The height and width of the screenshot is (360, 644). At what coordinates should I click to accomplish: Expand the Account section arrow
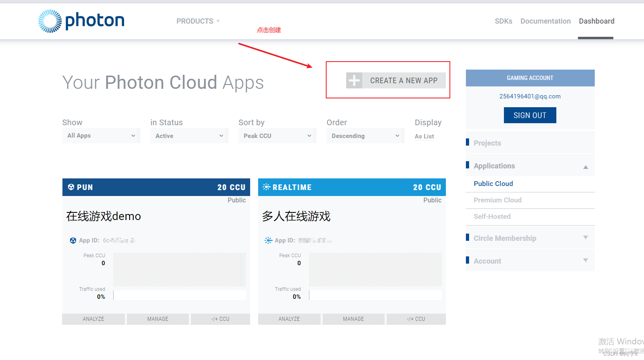tap(586, 260)
